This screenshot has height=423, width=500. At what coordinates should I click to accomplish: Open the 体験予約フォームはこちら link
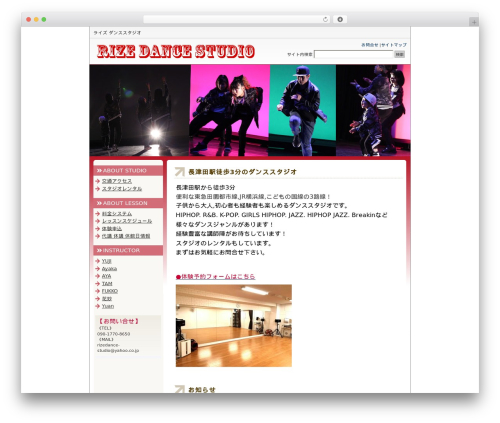(x=215, y=276)
